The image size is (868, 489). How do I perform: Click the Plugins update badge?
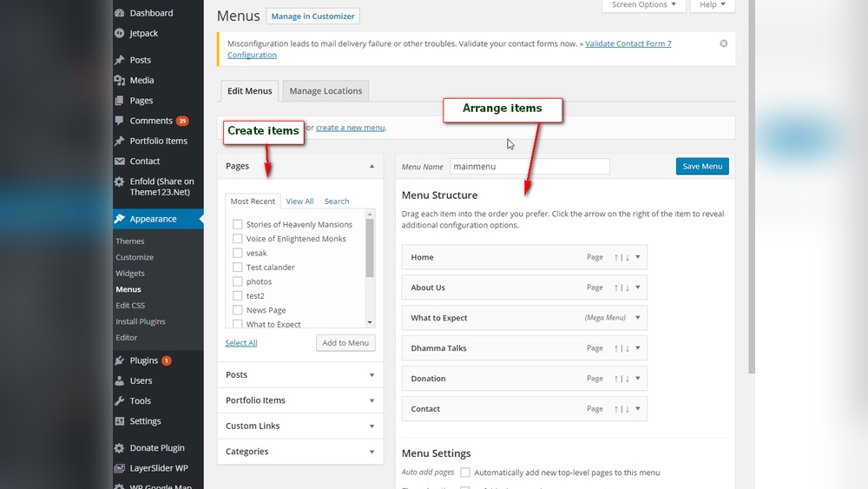(x=166, y=360)
